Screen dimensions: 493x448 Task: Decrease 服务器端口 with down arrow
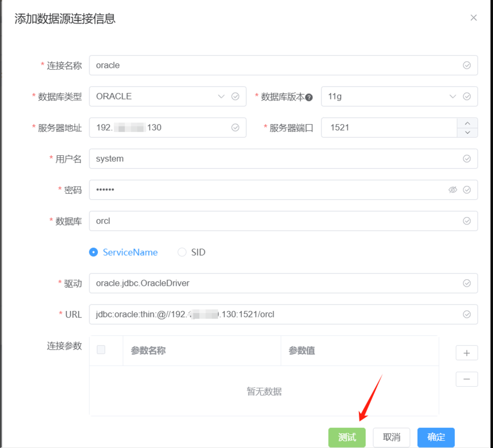point(467,132)
